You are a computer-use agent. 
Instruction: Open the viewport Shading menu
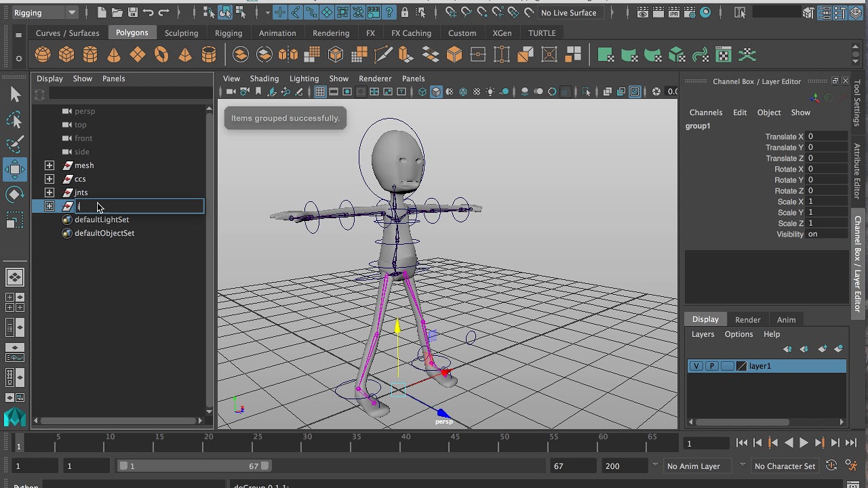[264, 79]
